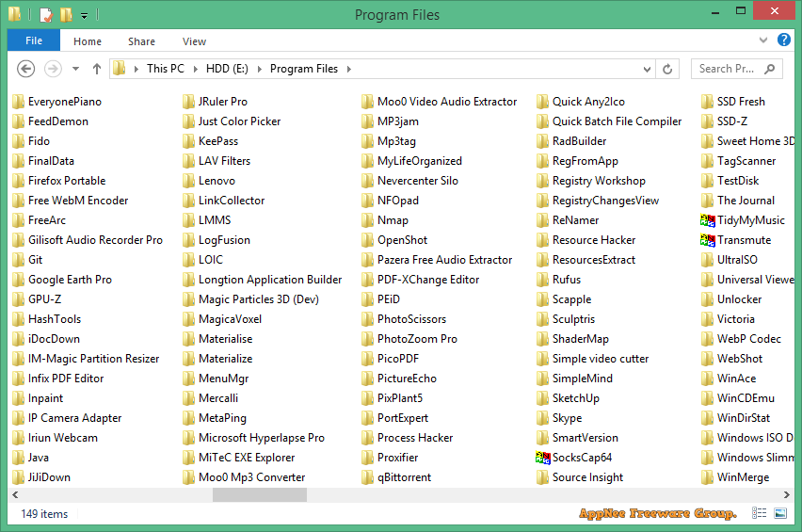This screenshot has width=802, height=532.
Task: Select the TidyMyMusic application icon
Action: point(708,220)
